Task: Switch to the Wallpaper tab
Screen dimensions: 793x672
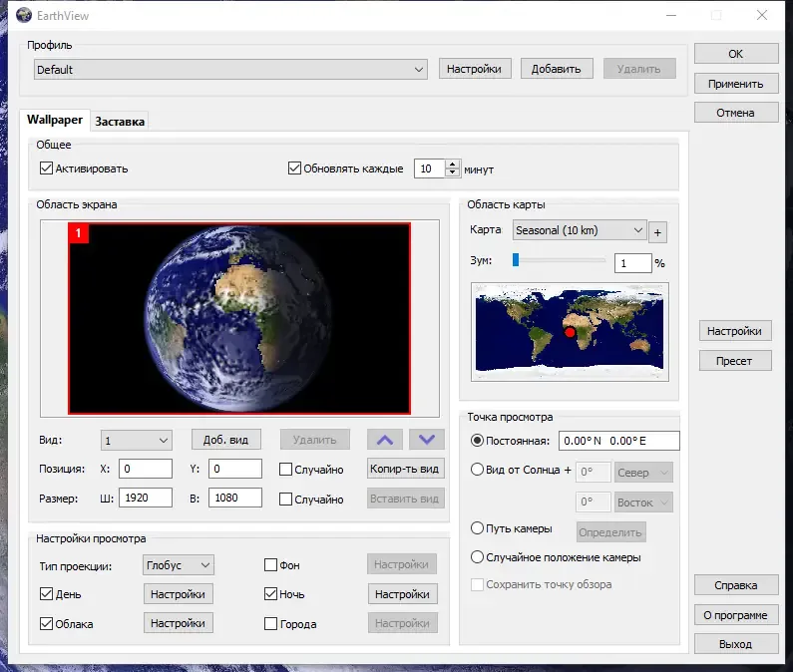Action: (55, 120)
